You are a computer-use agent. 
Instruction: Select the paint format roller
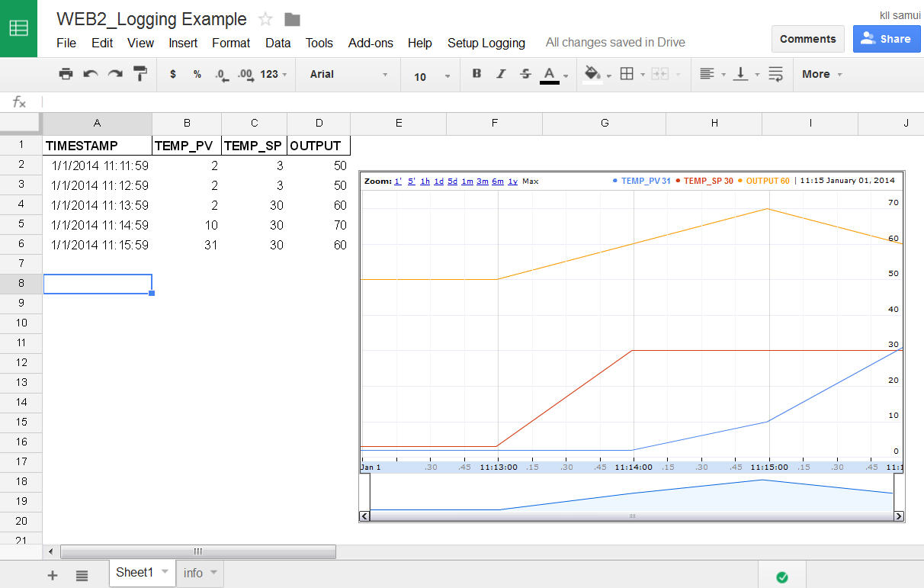(140, 74)
